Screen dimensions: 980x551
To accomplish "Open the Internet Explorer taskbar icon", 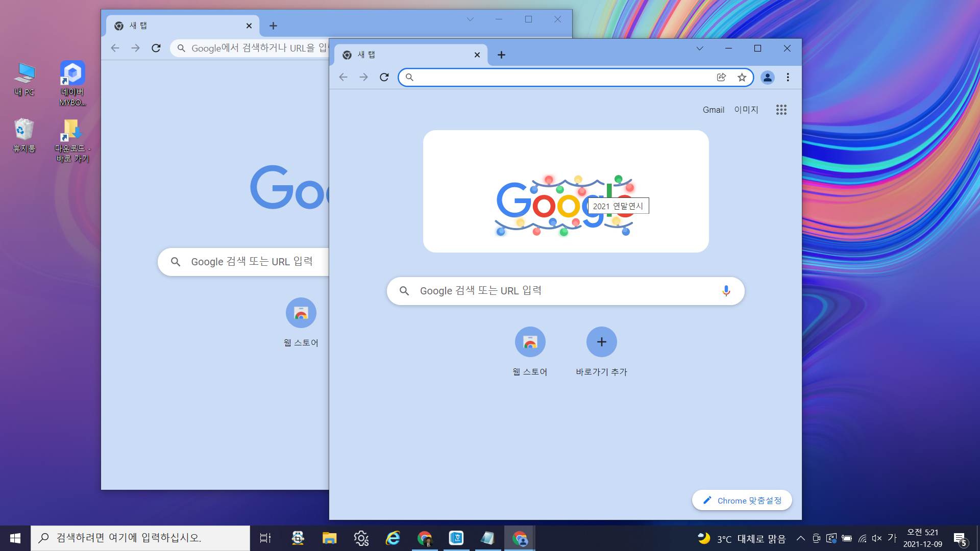I will click(393, 538).
